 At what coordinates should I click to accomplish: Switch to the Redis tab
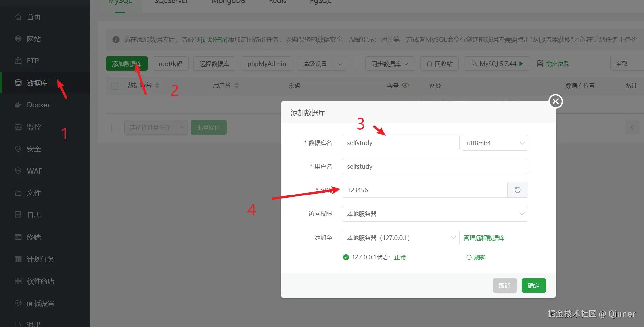277,2
